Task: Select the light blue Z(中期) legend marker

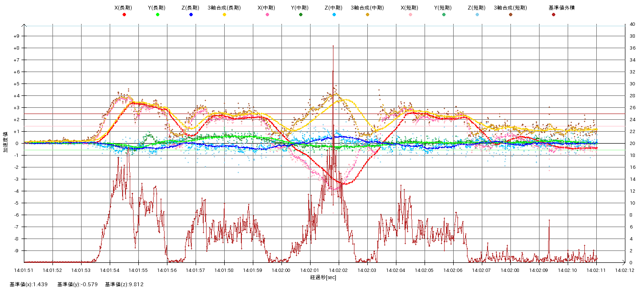Action: [334, 15]
